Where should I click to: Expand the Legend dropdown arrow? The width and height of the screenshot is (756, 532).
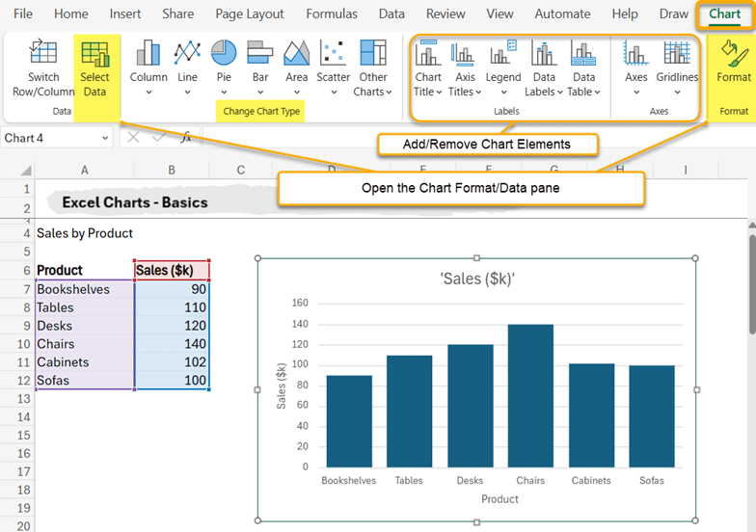coord(503,93)
